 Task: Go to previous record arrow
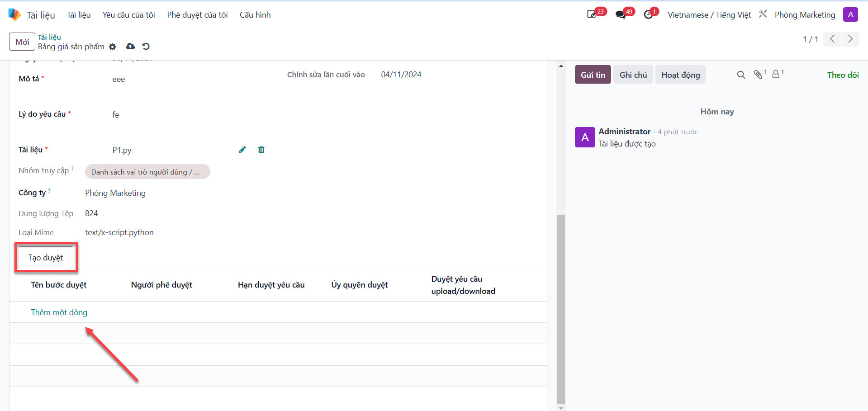point(832,39)
